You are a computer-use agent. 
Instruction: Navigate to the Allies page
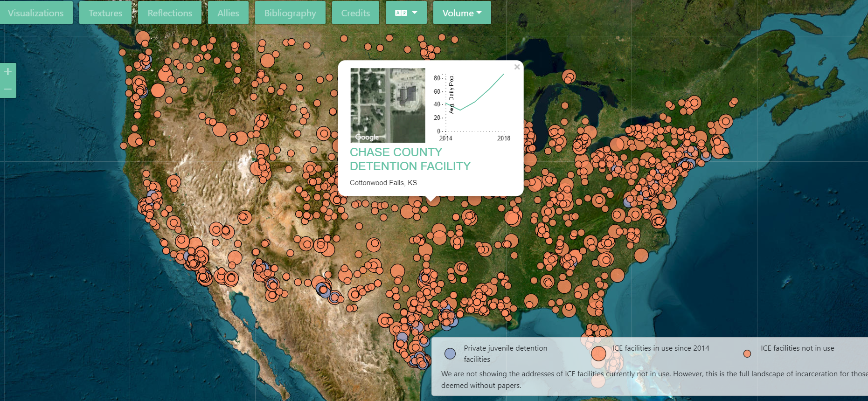[x=228, y=13]
